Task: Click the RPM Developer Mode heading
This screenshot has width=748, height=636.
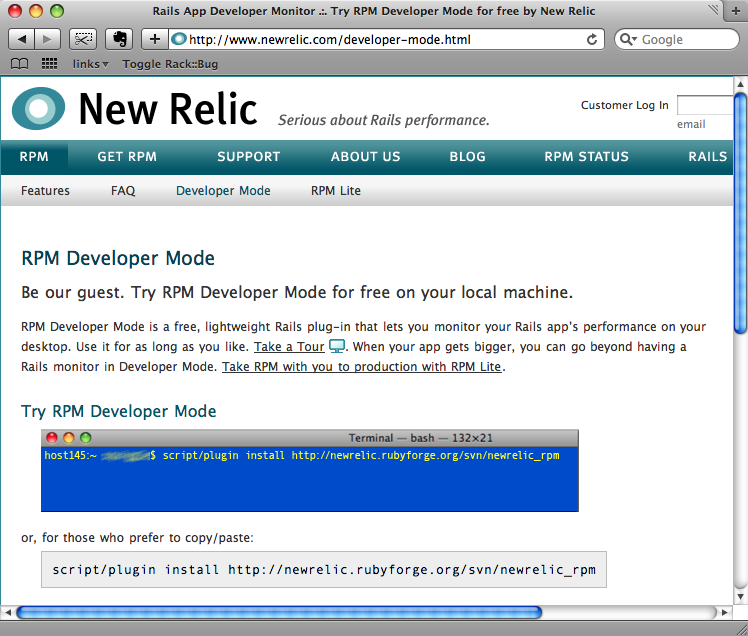Action: [118, 258]
